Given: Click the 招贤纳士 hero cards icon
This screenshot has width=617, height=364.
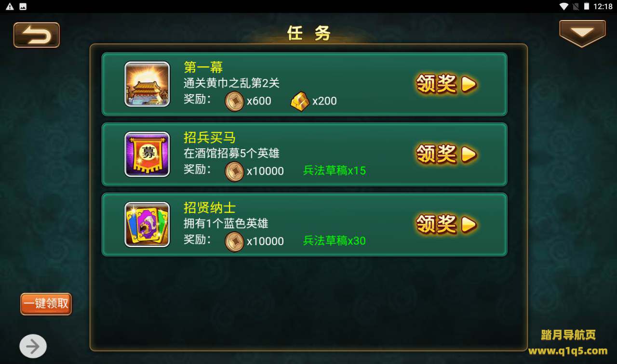Looking at the screenshot, I should tap(147, 224).
